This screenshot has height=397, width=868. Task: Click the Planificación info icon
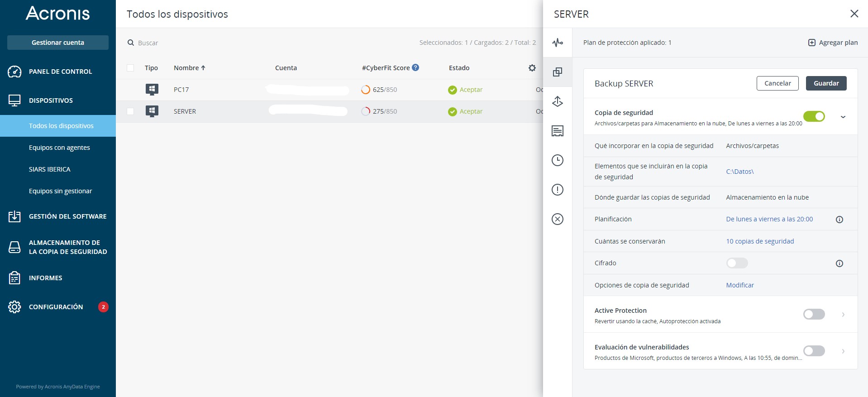point(839,220)
